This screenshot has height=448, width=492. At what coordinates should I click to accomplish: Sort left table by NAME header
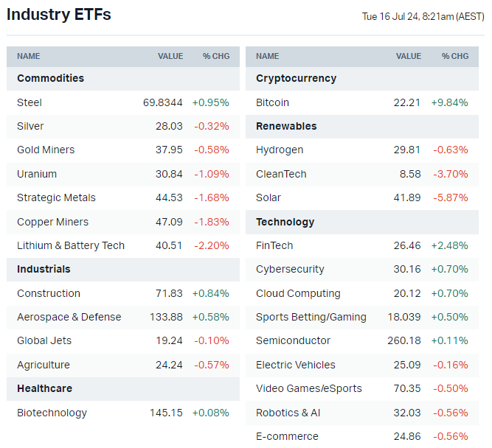point(29,56)
